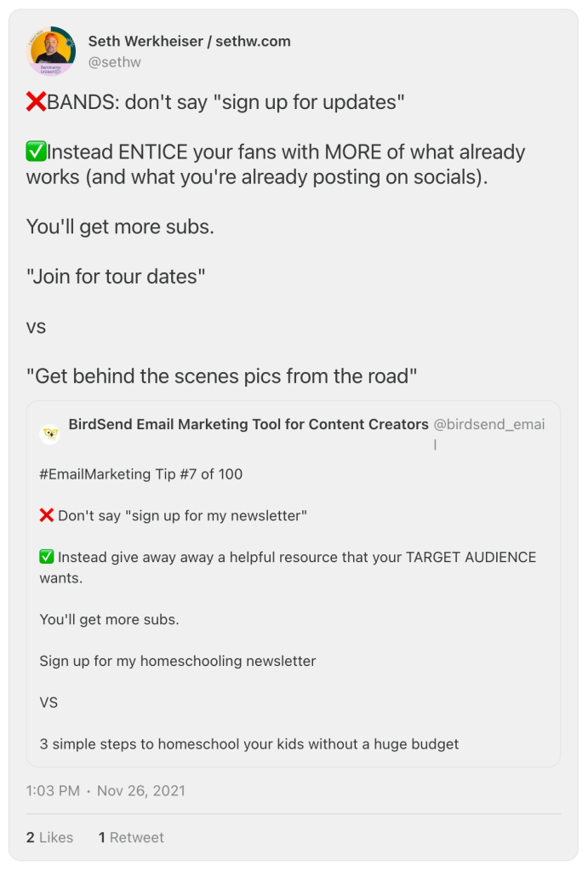588x872 pixels.
Task: Click the BirdSend owl avatar icon
Action: pos(50,434)
